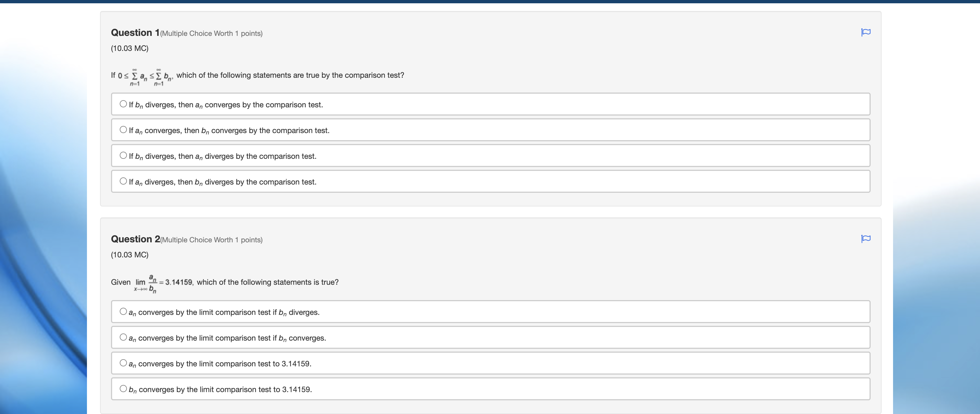Select 'If bn diverges, then an converges' option

point(123,104)
